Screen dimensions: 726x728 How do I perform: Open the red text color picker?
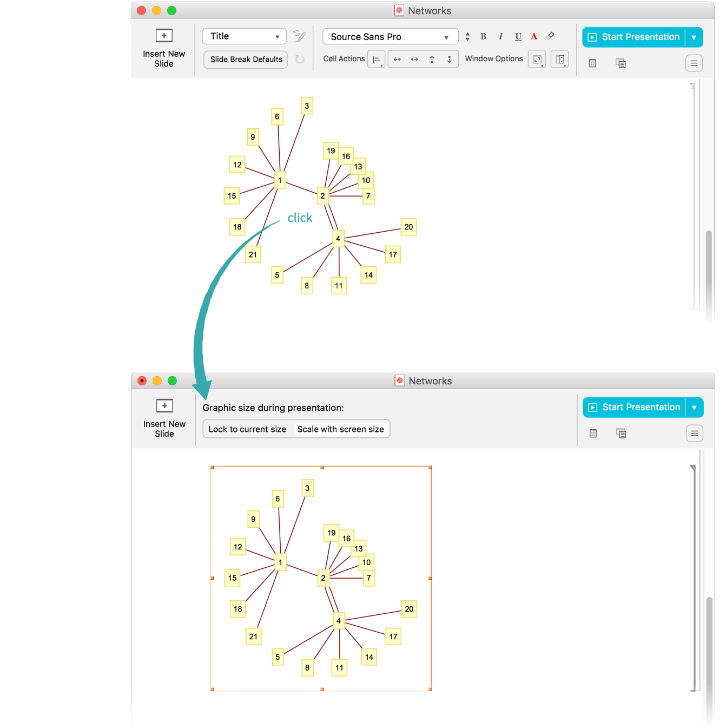click(534, 36)
